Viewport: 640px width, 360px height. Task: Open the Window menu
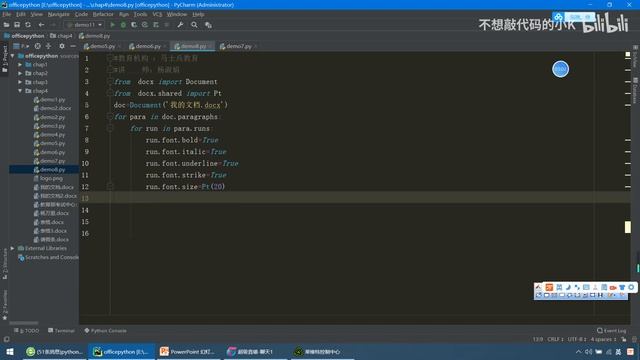pos(177,14)
